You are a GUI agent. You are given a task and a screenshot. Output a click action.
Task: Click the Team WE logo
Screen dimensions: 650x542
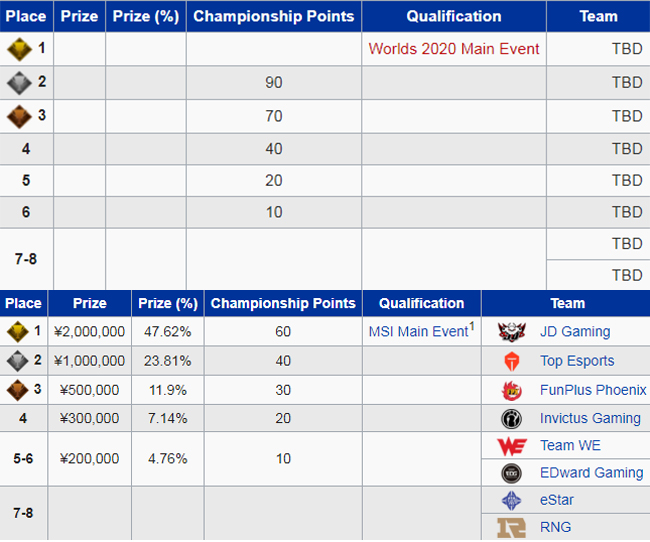[x=512, y=446]
